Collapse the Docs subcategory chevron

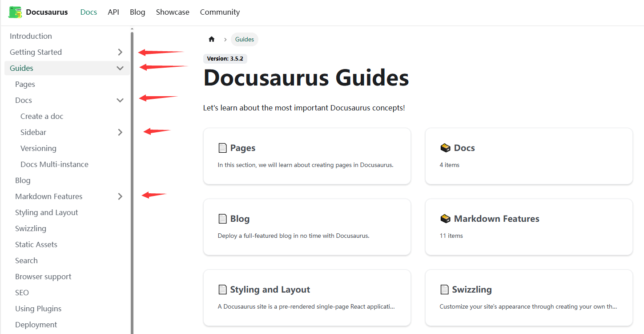pyautogui.click(x=120, y=100)
